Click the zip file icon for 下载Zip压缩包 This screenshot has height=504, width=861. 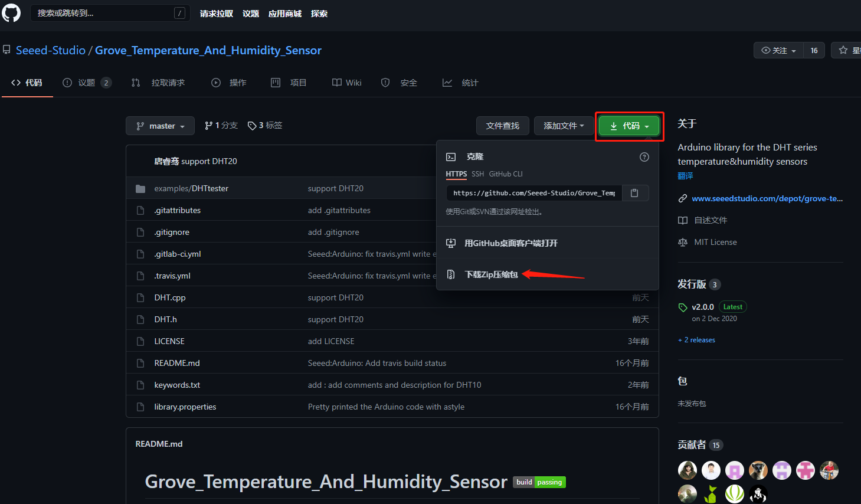pyautogui.click(x=451, y=274)
